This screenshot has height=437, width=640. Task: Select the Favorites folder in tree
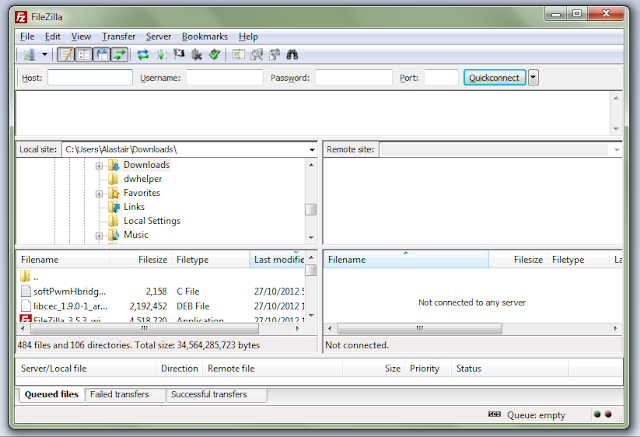coord(142,193)
